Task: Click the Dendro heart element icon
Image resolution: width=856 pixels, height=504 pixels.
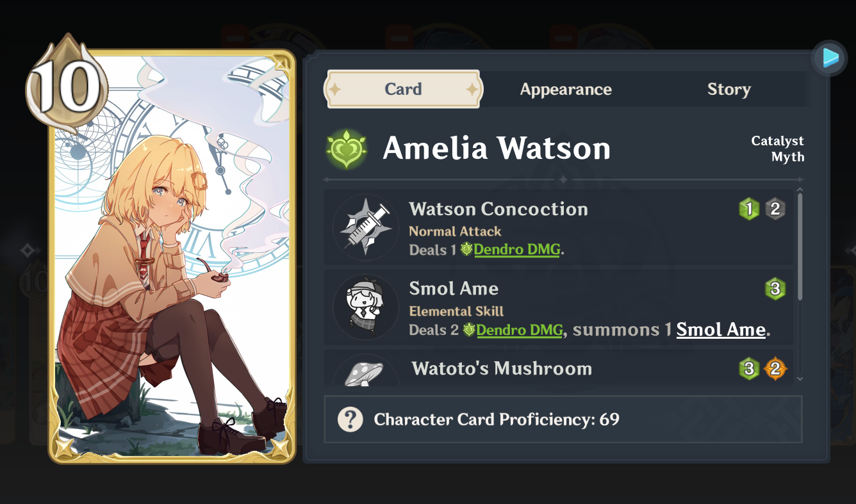Action: coord(346,149)
